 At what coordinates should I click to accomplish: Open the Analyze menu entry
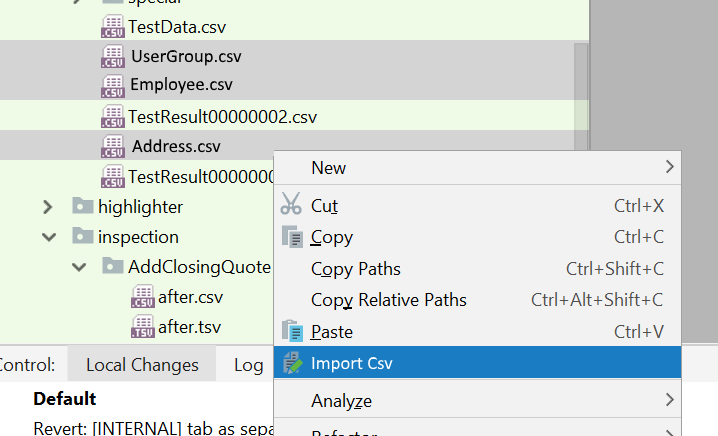[477, 401]
